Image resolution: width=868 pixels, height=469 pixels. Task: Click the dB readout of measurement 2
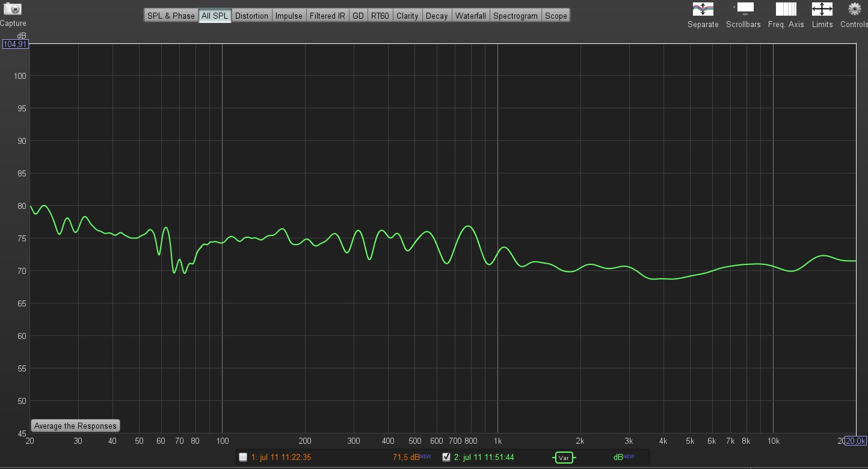point(619,457)
